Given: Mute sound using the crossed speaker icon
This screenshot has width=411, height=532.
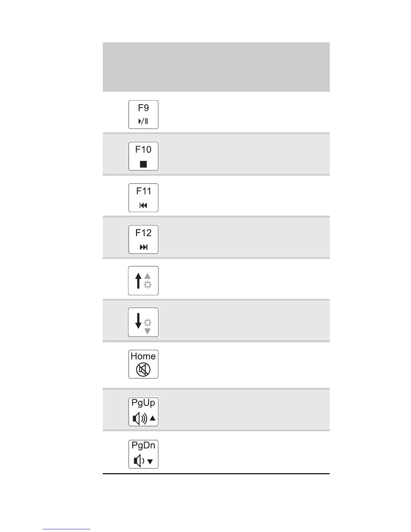Looking at the screenshot, I should pos(143,370).
